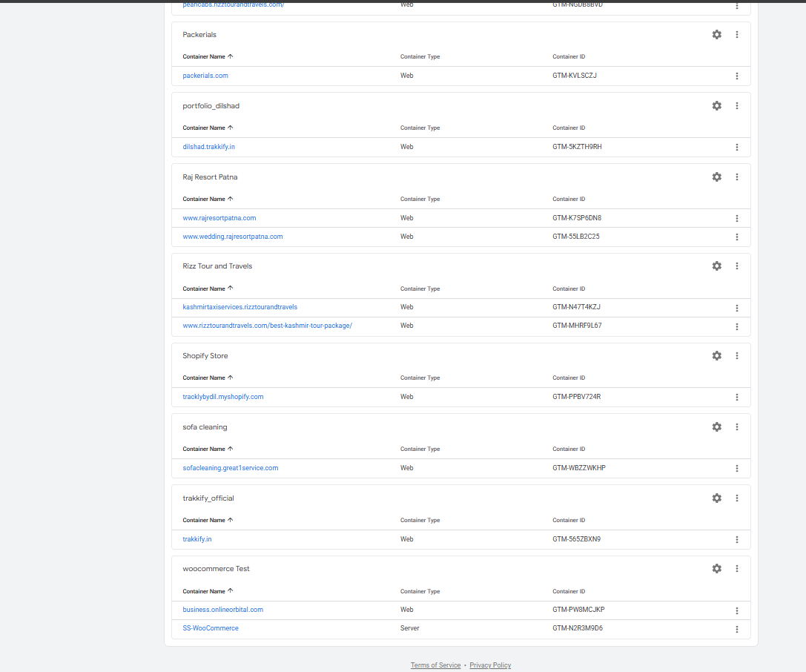
Task: Click the Raj Resort Patna account title
Action: tap(210, 177)
